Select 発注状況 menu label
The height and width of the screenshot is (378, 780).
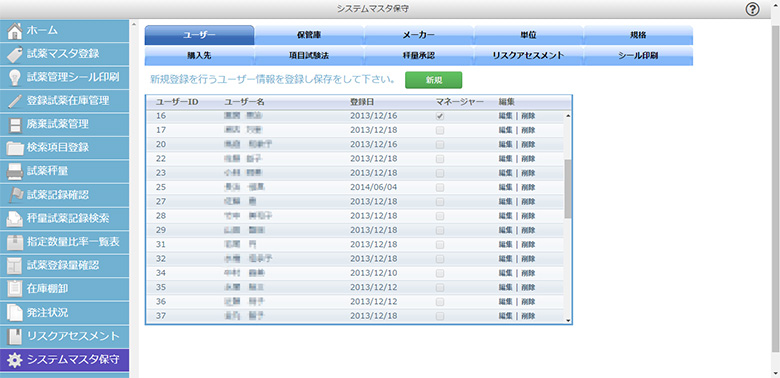tap(48, 313)
